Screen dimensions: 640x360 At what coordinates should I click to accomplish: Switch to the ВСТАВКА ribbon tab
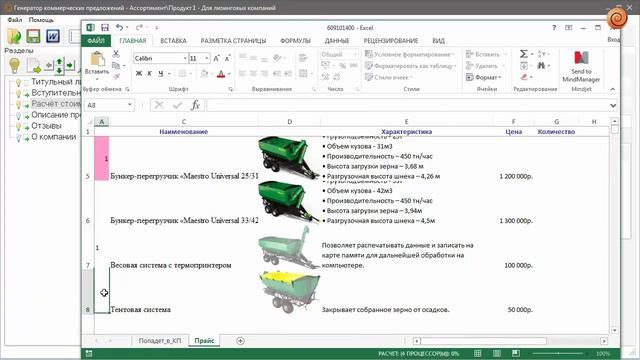click(173, 41)
